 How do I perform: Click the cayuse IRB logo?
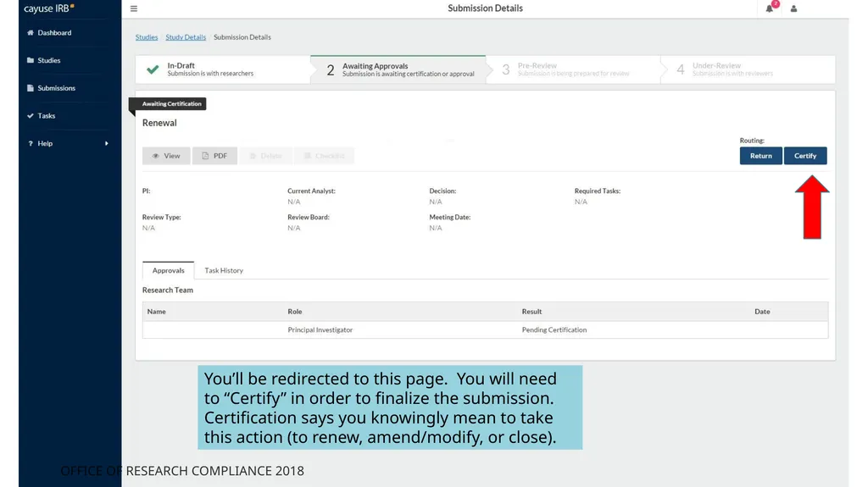point(48,8)
